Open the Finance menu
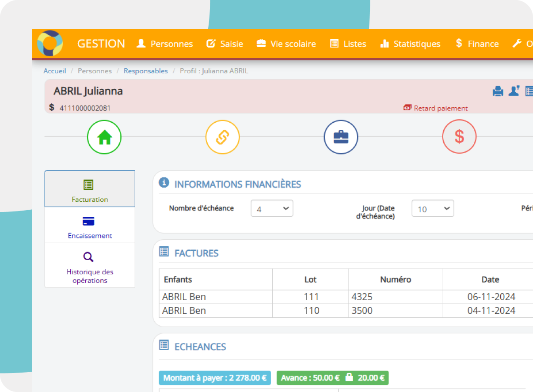The image size is (533, 392). pos(477,44)
